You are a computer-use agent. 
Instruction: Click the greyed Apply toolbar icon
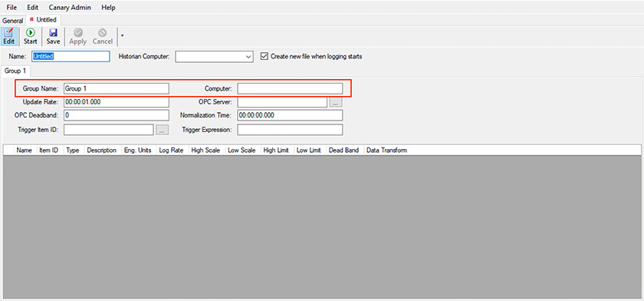click(x=77, y=37)
